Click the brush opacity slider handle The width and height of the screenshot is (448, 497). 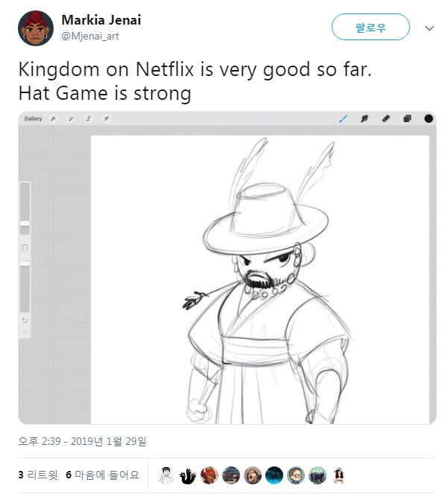25,264
